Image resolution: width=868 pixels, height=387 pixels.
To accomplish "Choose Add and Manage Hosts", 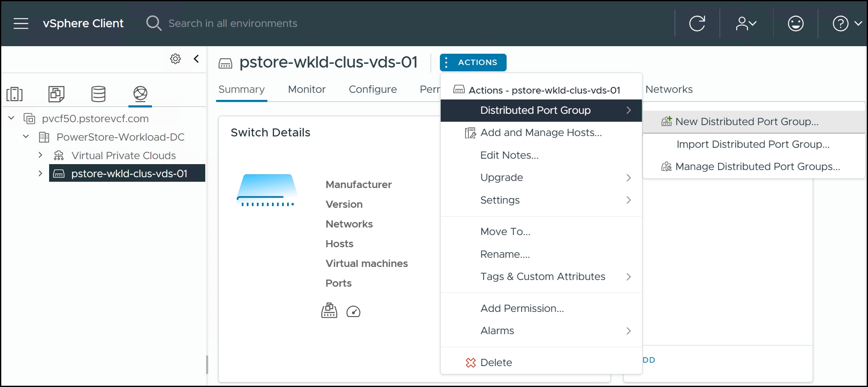I will coord(541,133).
